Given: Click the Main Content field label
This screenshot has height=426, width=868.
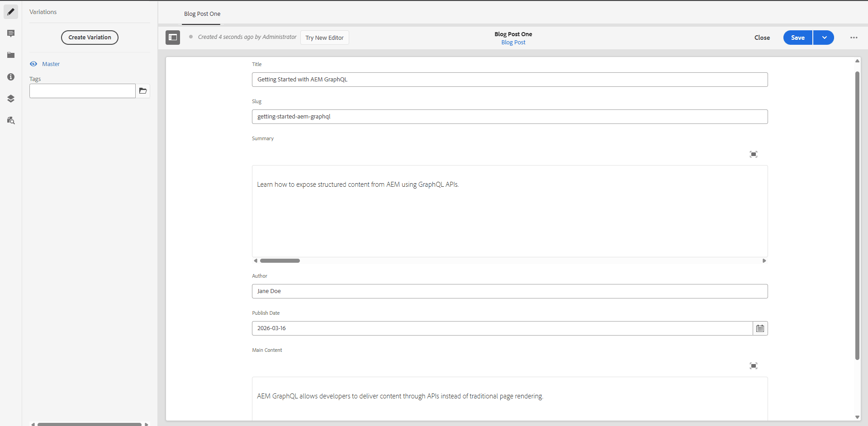Looking at the screenshot, I should [x=267, y=350].
